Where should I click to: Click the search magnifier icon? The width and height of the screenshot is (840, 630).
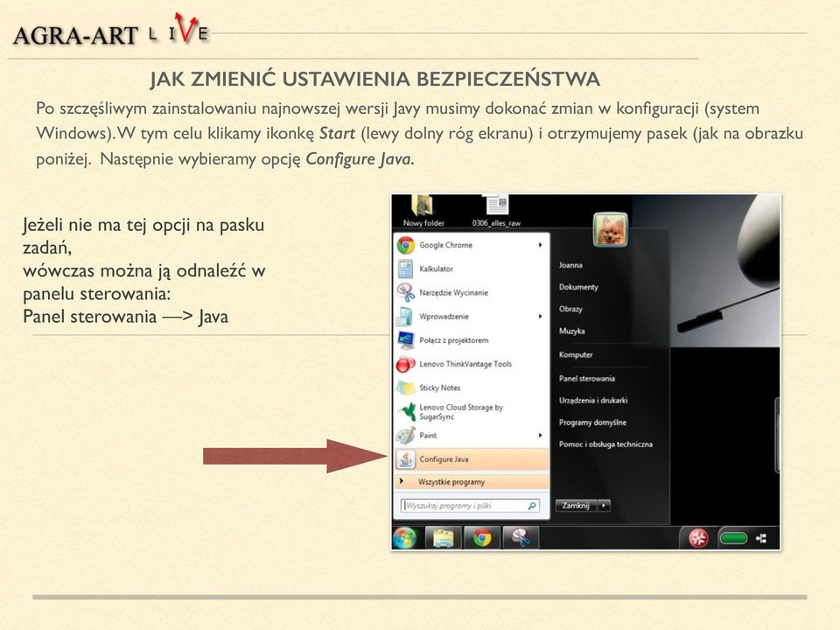pos(532,505)
